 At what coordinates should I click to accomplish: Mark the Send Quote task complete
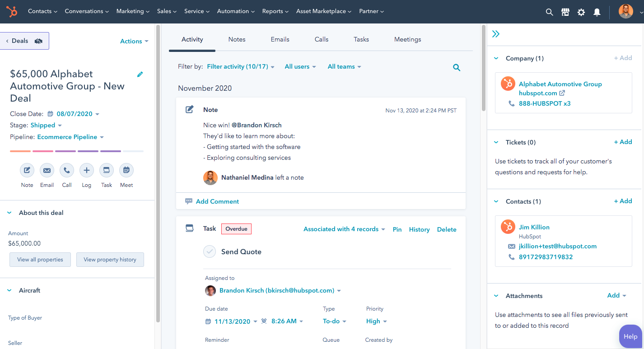210,251
